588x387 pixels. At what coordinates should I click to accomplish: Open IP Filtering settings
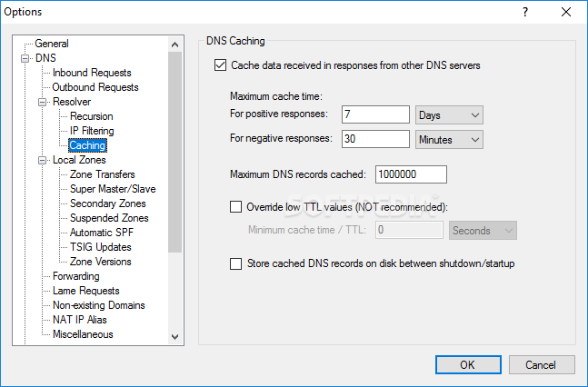[92, 131]
